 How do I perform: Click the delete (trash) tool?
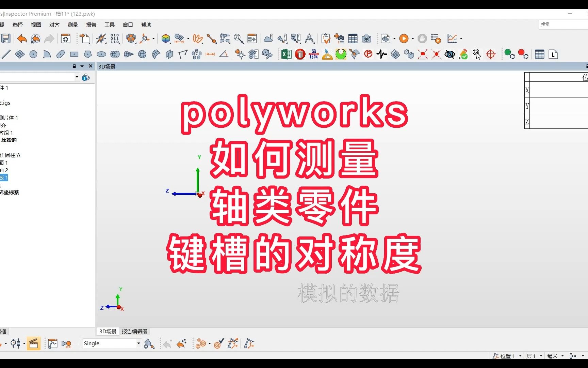(x=300, y=54)
